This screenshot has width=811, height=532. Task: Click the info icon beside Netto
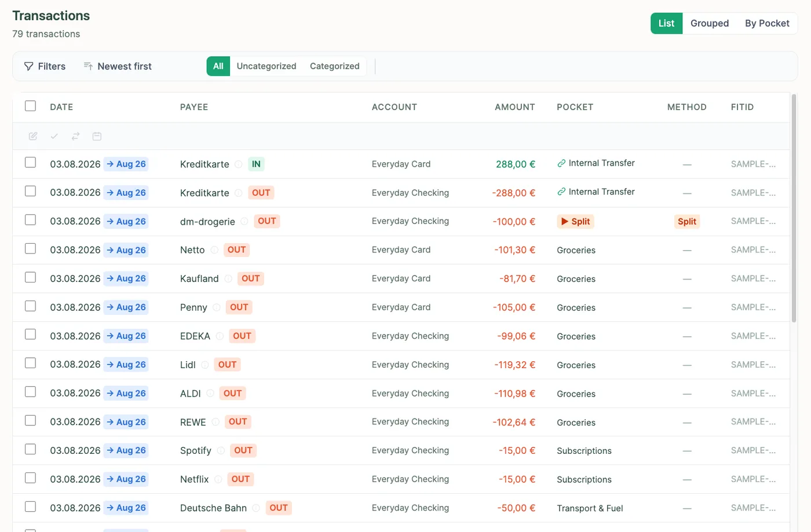coord(214,250)
